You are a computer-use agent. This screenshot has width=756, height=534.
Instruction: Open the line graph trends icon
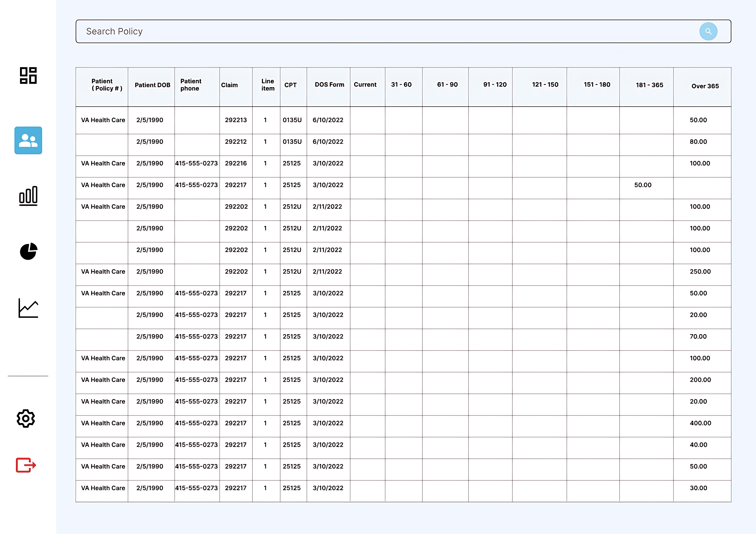tap(28, 308)
